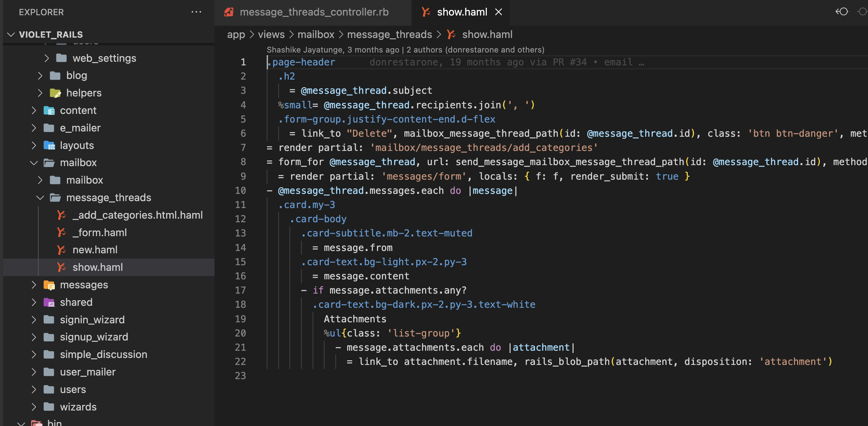Click the HAML icon next to _form.haml
868x426 pixels.
click(x=61, y=232)
